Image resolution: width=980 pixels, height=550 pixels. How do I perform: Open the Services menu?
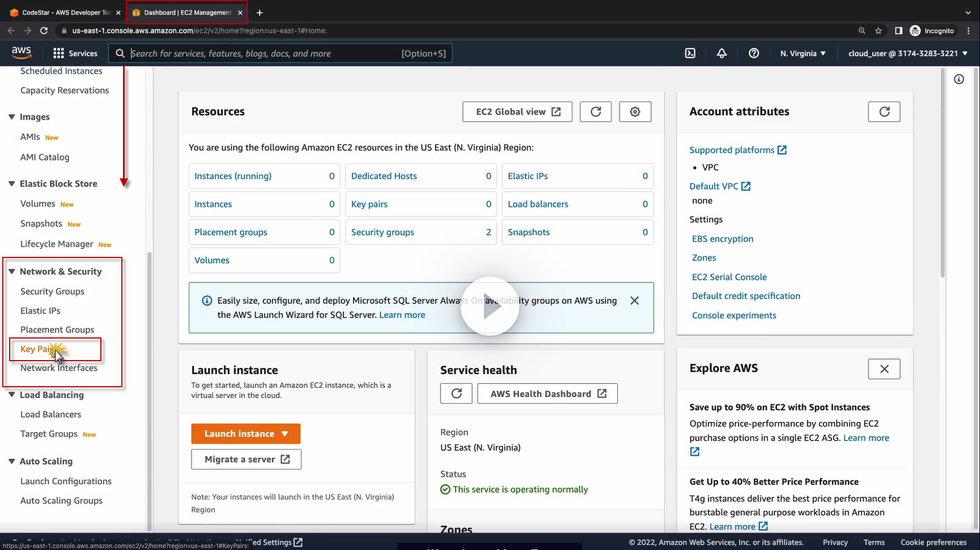pyautogui.click(x=75, y=53)
